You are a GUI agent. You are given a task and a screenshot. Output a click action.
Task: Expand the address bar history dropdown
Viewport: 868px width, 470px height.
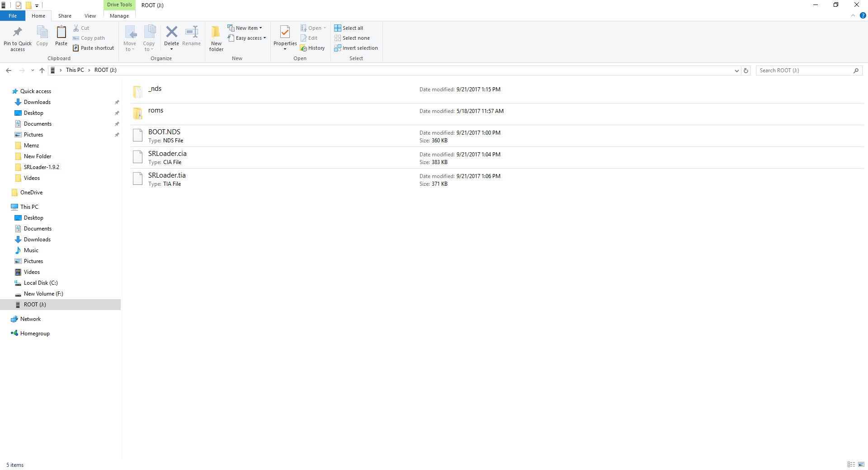(x=736, y=70)
